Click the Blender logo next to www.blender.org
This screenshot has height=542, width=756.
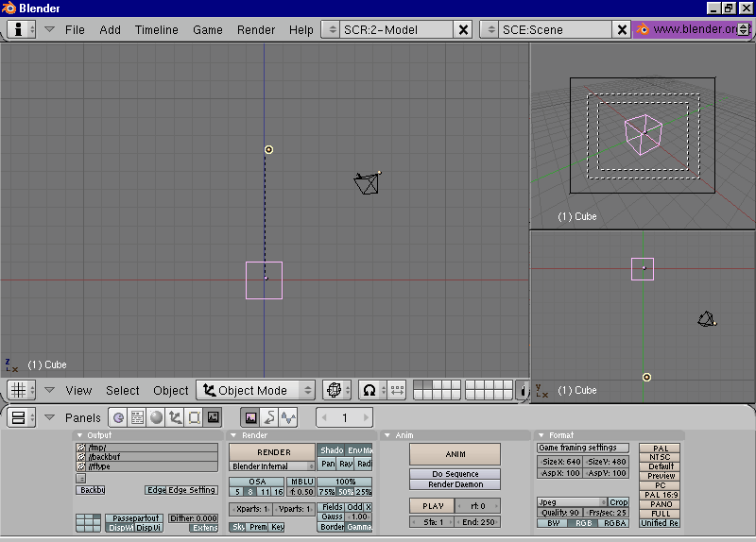643,29
